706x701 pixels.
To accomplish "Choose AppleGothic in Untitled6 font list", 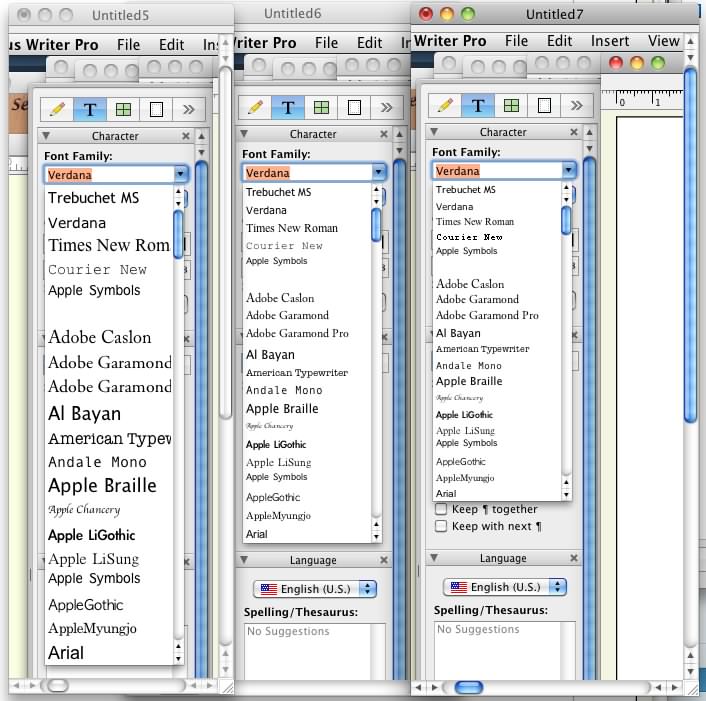I will tap(307, 497).
